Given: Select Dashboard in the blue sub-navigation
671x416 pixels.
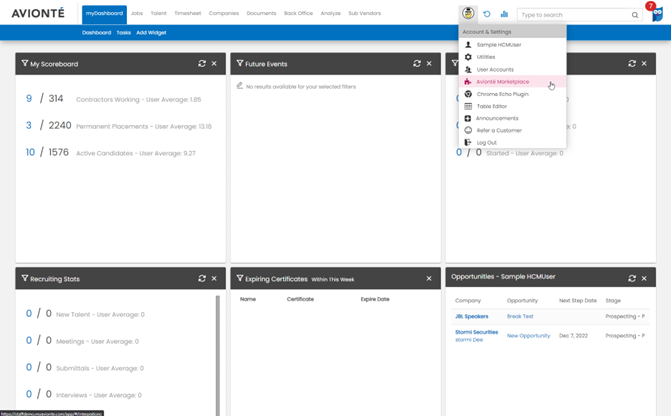Looking at the screenshot, I should pos(96,33).
